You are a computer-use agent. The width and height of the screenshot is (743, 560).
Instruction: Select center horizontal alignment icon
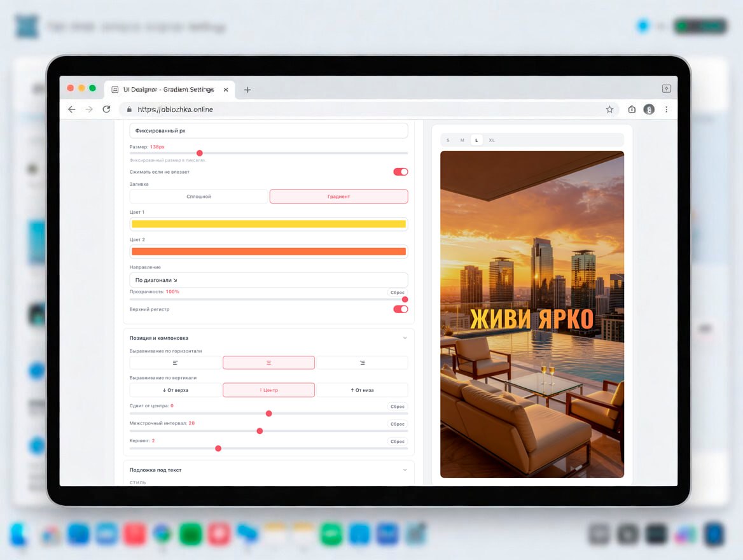pyautogui.click(x=268, y=363)
